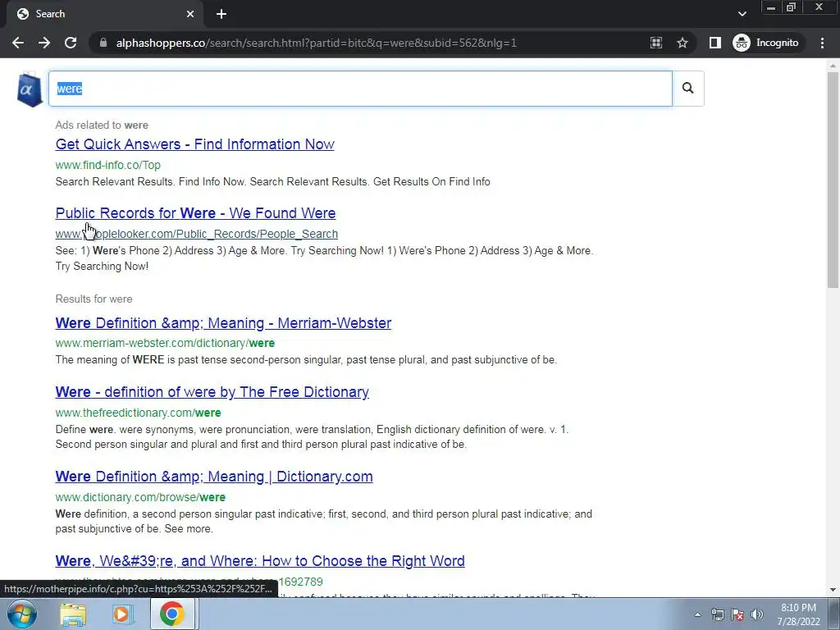This screenshot has width=840, height=630.
Task: Open File Explorer from the taskbar
Action: (x=73, y=614)
